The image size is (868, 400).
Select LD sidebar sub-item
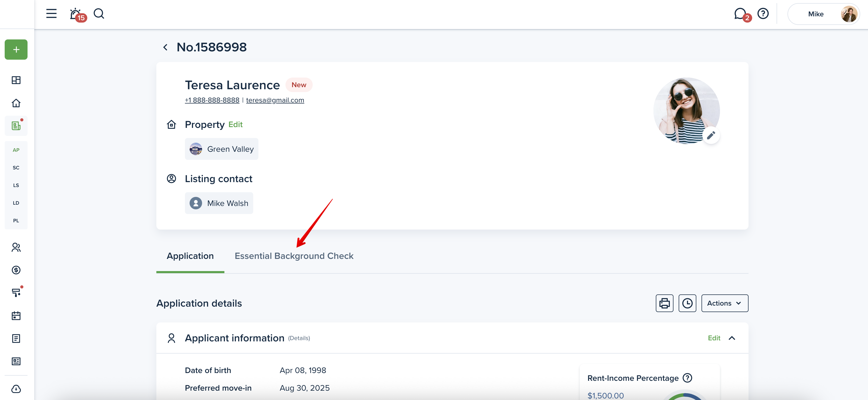[x=16, y=203]
